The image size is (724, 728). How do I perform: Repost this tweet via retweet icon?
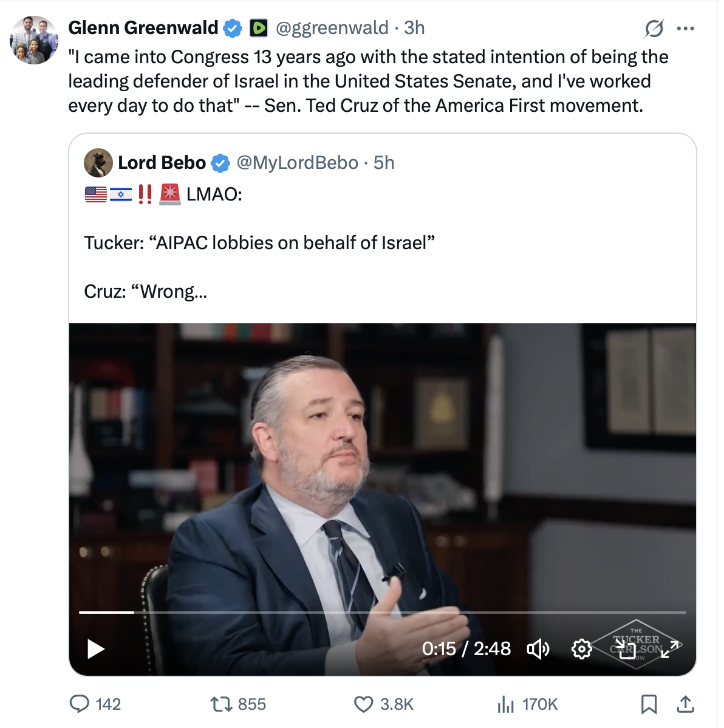pos(220,704)
